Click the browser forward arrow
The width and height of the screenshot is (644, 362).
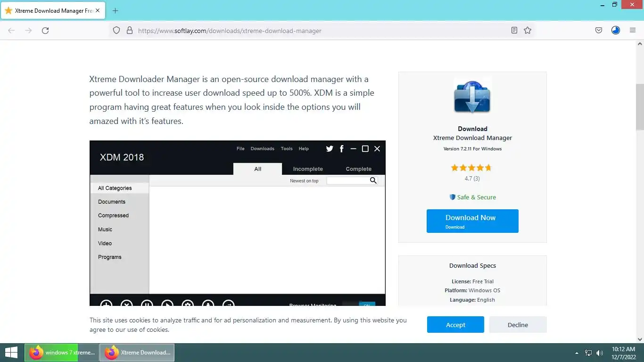coord(28,30)
